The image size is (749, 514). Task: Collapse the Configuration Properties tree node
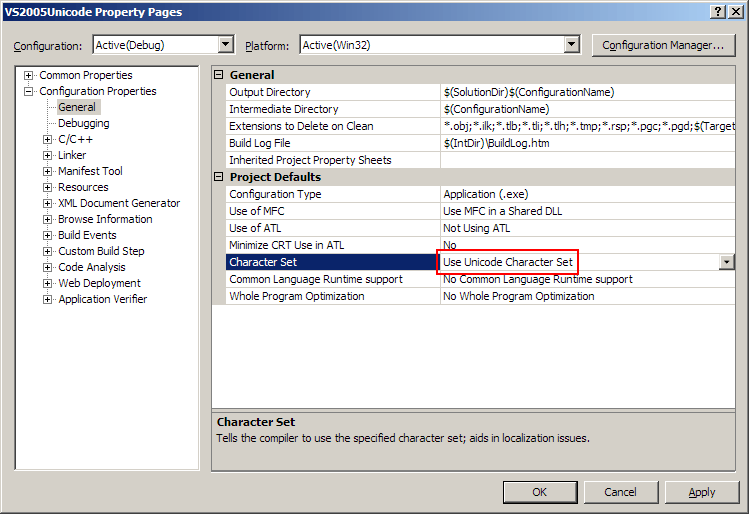(x=29, y=91)
